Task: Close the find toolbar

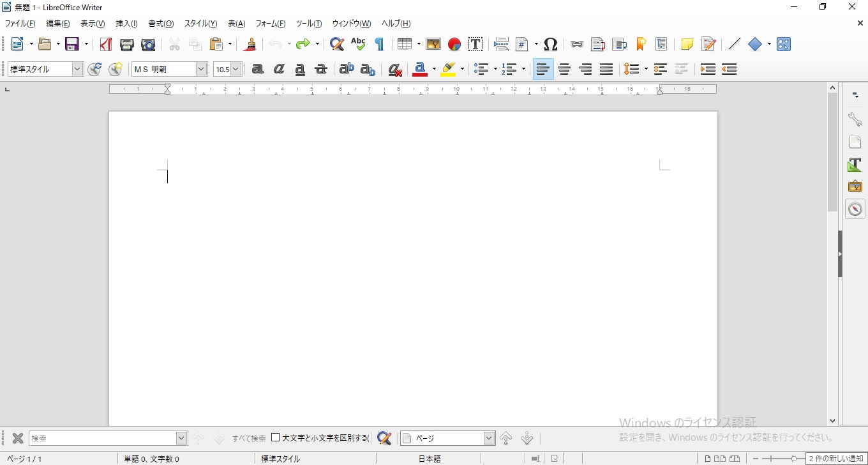Action: pos(18,438)
